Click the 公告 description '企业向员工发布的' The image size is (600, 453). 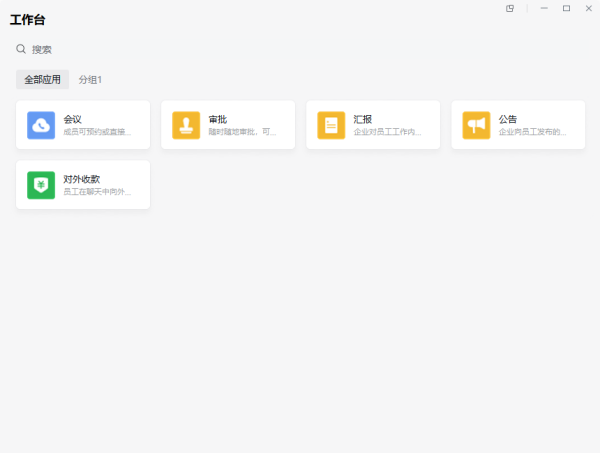point(532,132)
